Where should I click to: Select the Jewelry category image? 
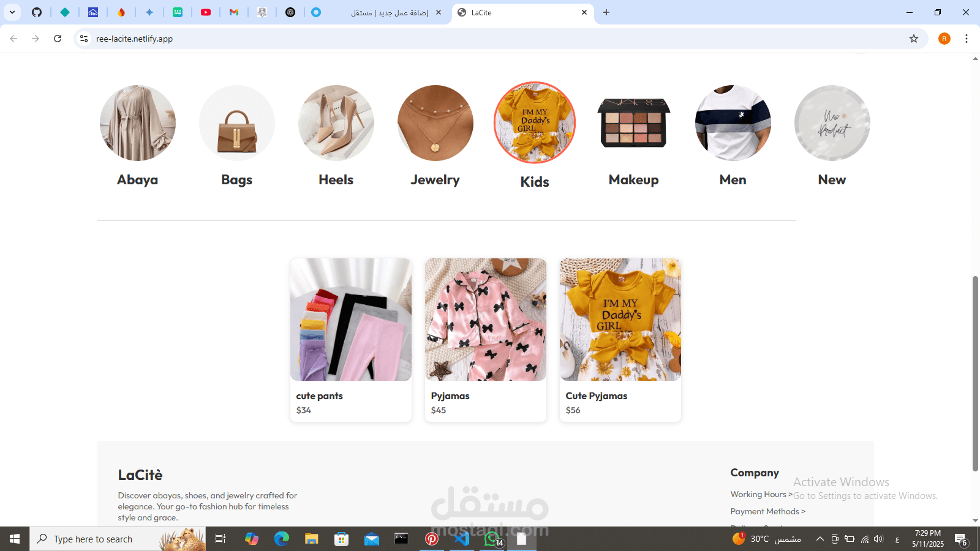tap(435, 123)
